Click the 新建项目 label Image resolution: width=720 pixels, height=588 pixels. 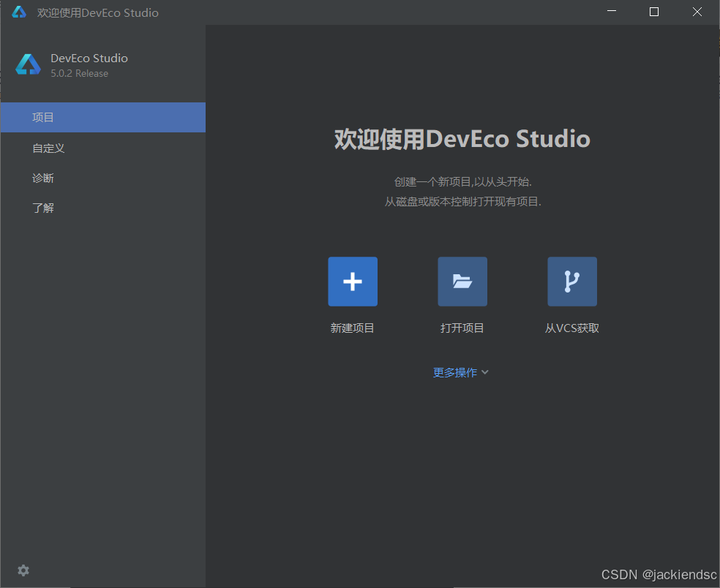tap(352, 328)
